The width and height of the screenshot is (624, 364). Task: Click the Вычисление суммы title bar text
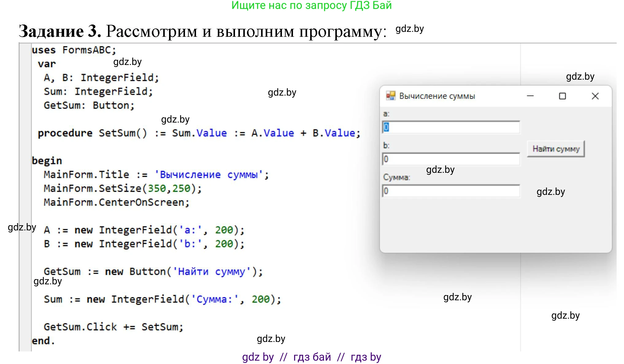coord(437,96)
